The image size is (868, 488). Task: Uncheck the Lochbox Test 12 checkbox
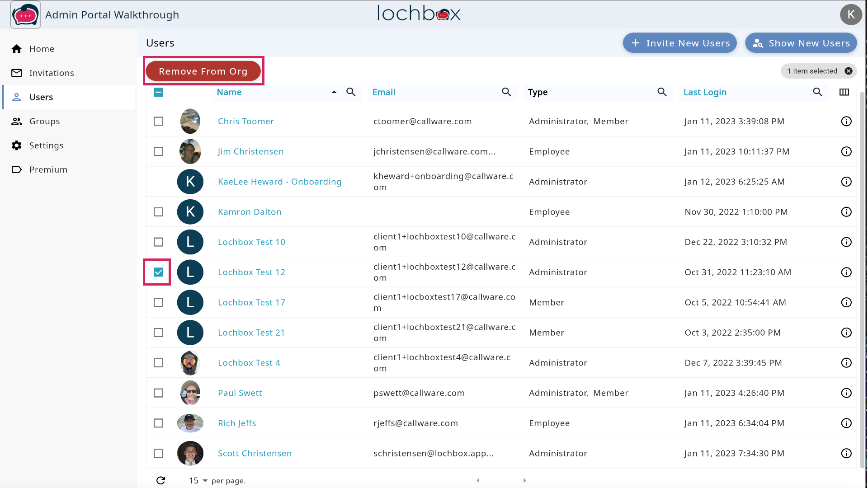tap(158, 272)
